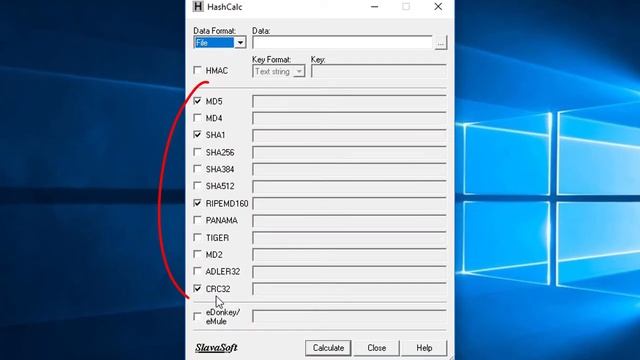
Task: Click the MD2 result field
Action: [349, 254]
